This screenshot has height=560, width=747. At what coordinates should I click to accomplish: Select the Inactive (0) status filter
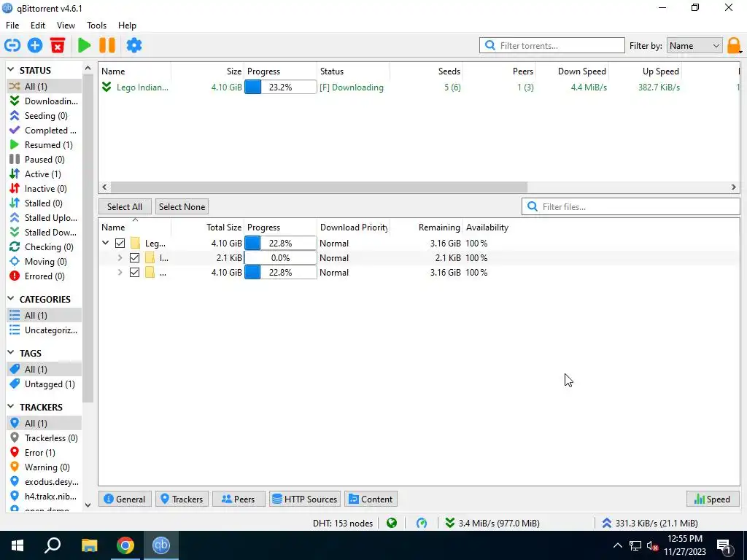[x=44, y=189]
